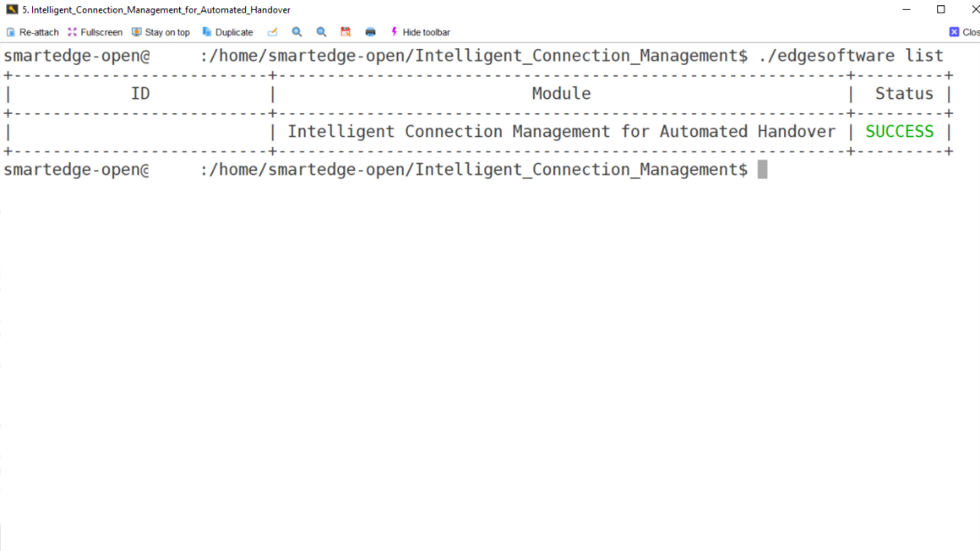Image resolution: width=980 pixels, height=551 pixels.
Task: Place focus at the terminal cursor block
Action: pos(762,169)
